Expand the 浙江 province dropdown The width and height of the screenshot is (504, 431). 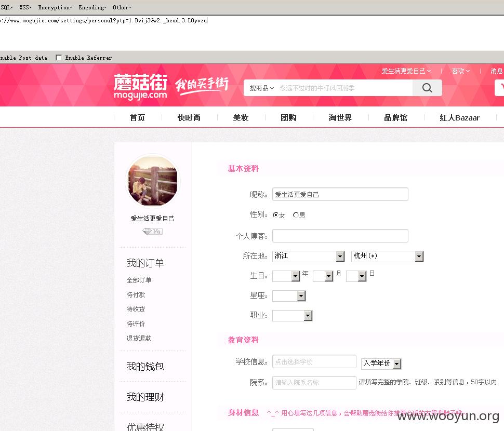pyautogui.click(x=308, y=256)
